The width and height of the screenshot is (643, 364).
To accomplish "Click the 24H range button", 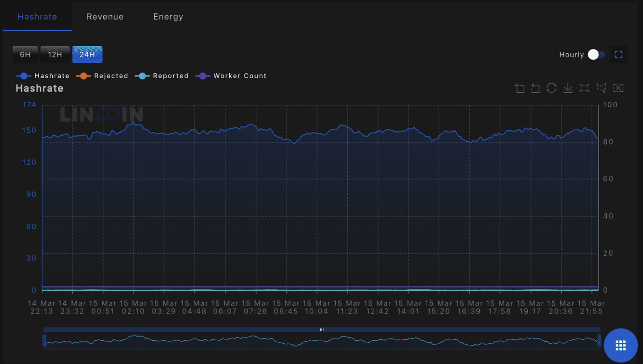I will click(87, 54).
